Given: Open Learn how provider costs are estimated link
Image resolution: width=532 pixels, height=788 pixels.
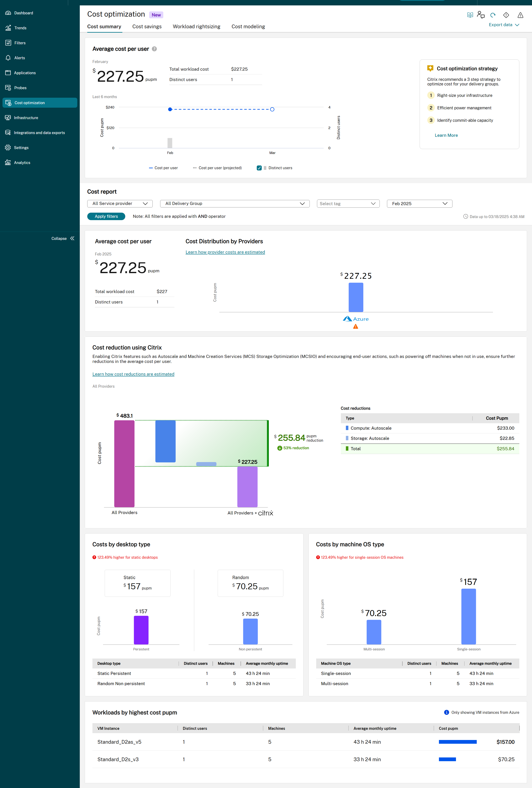Looking at the screenshot, I should pos(225,252).
